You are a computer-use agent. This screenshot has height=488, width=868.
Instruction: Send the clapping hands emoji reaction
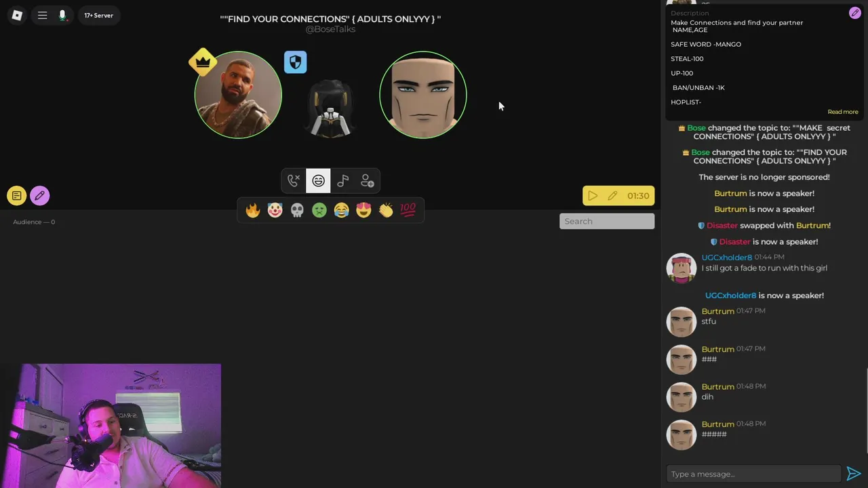coord(386,210)
